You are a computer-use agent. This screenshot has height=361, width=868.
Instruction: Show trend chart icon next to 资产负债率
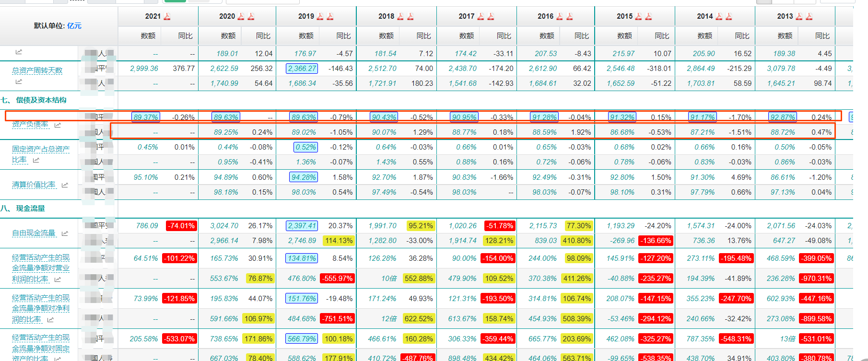click(x=58, y=125)
